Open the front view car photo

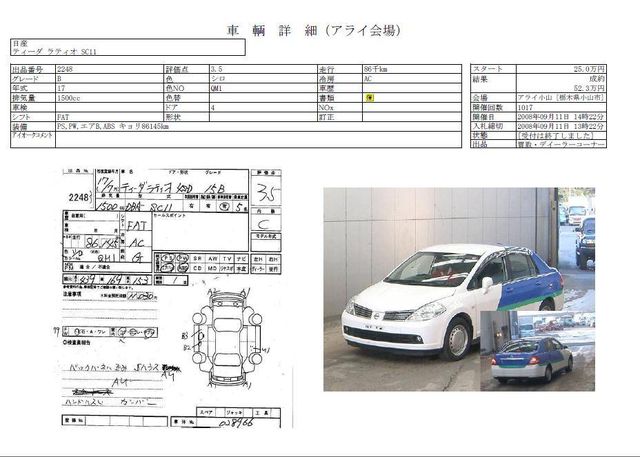[459, 289]
